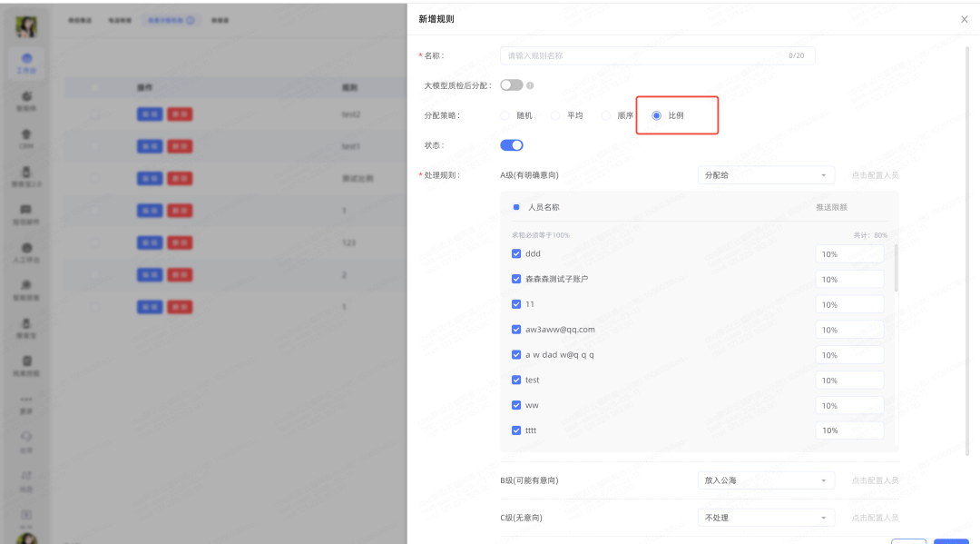Focus the 名称 rule name input

tap(646, 55)
